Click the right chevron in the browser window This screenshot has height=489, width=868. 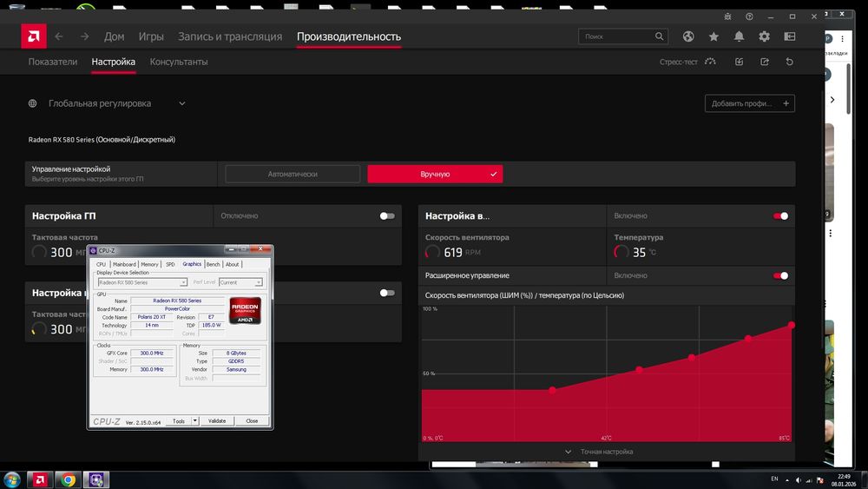click(832, 100)
